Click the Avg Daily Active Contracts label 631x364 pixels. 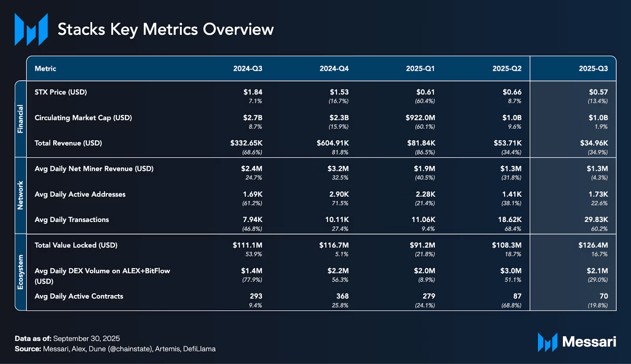pyautogui.click(x=79, y=296)
